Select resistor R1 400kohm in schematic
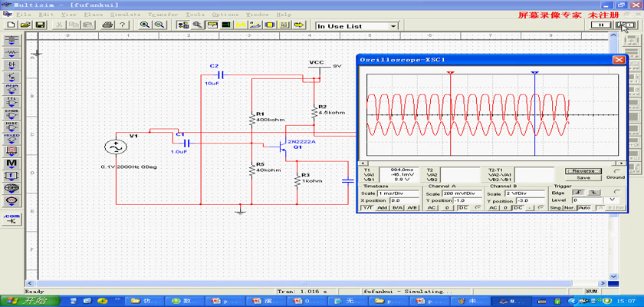This screenshot has width=644, height=307. [251, 119]
